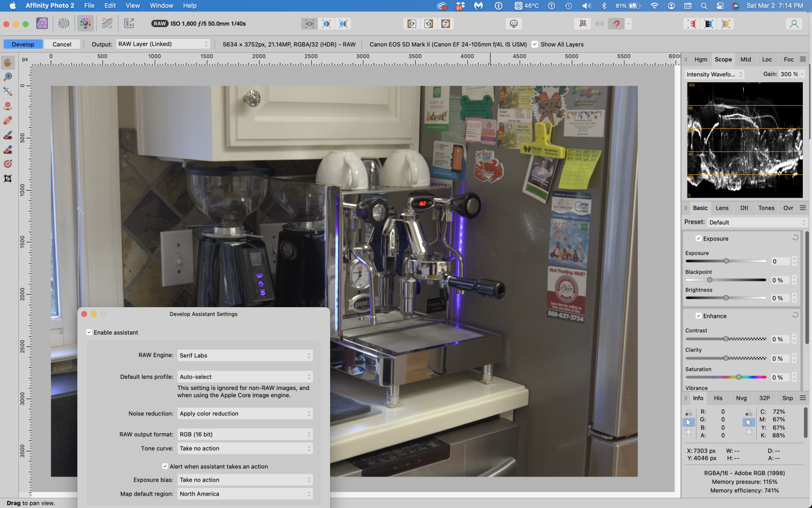Switch to the Tones tab
The width and height of the screenshot is (812, 508).
tap(766, 207)
